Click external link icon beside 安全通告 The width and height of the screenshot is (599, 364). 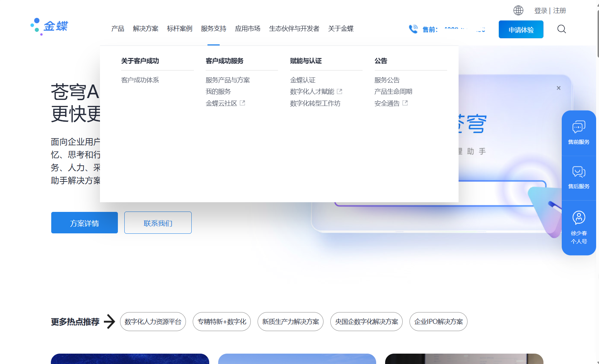coord(405,103)
